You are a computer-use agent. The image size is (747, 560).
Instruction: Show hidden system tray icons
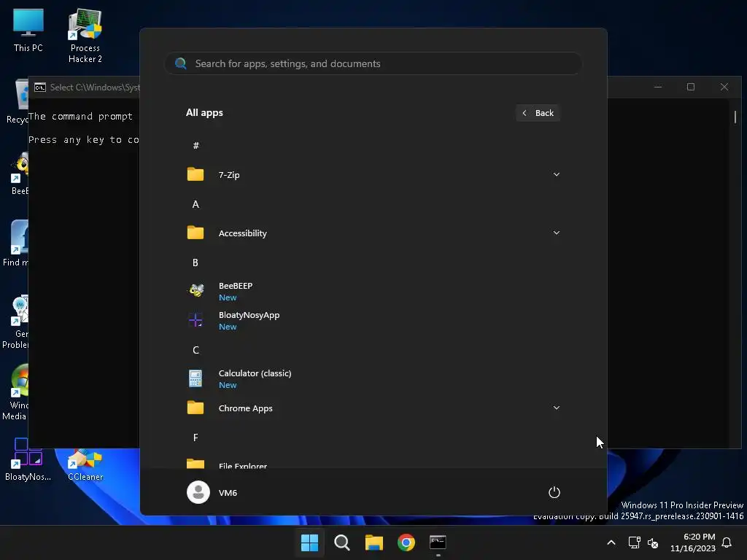tap(611, 542)
